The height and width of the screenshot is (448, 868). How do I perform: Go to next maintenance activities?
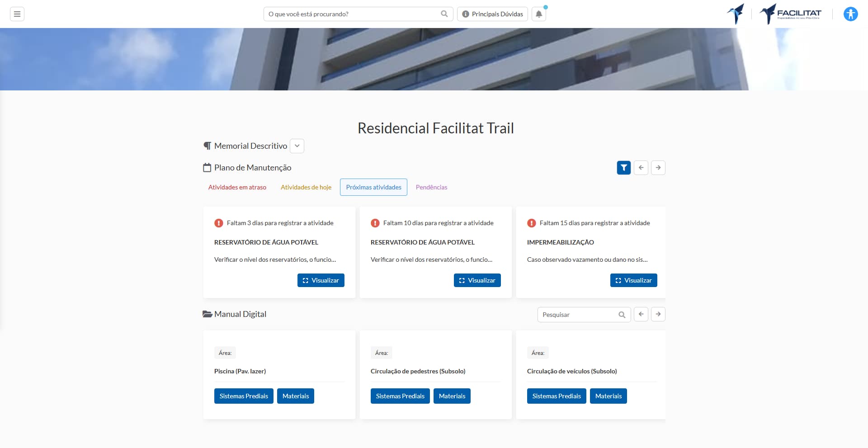[x=658, y=168]
